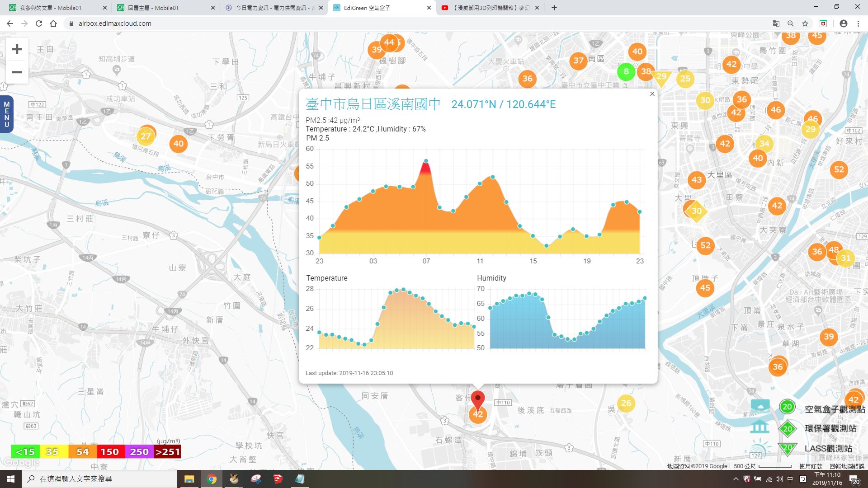The width and height of the screenshot is (868, 488).
Task: Open the blue MENU side panel
Action: (6, 114)
